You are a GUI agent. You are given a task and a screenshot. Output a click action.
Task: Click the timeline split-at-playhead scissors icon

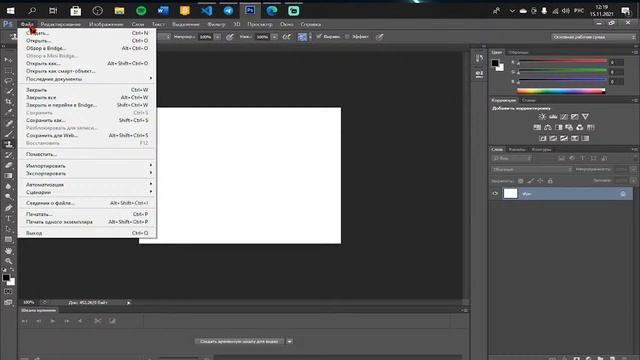98,321
